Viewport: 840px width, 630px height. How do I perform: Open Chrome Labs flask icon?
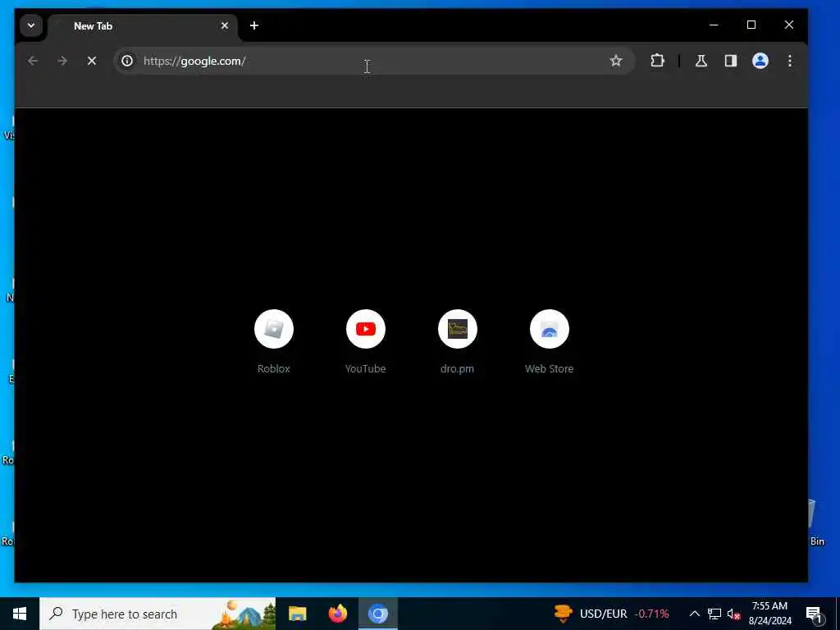tap(701, 61)
